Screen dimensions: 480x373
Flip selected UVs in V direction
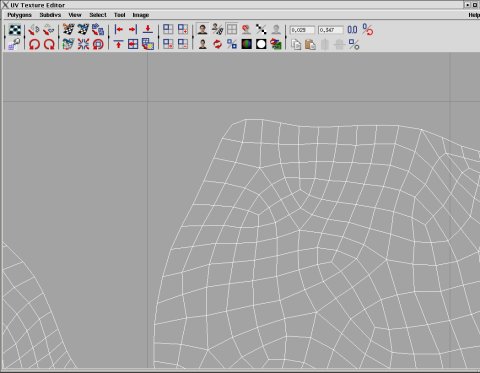coord(49,30)
